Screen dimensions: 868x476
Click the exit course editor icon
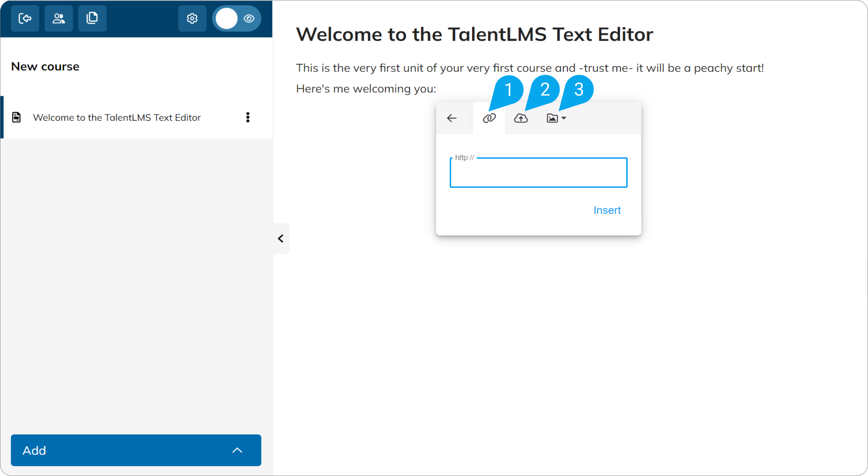point(25,18)
